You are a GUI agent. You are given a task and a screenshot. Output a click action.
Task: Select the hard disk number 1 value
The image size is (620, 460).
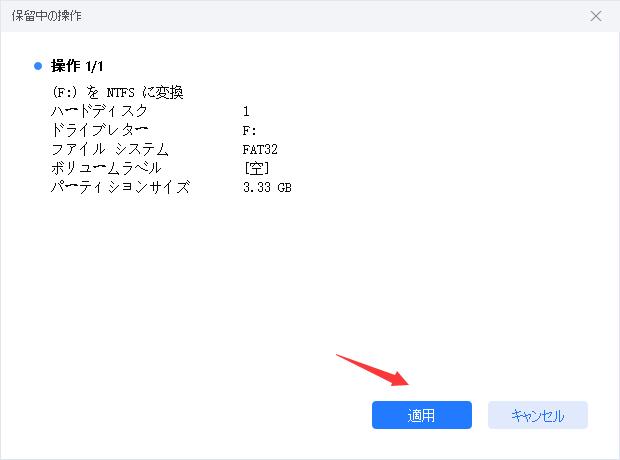246,112
